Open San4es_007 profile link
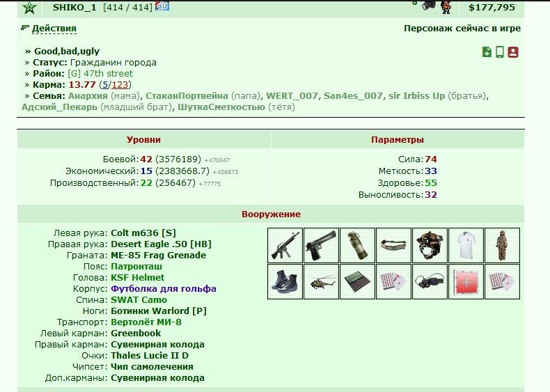Viewport: 550px width, 392px height. (x=353, y=96)
